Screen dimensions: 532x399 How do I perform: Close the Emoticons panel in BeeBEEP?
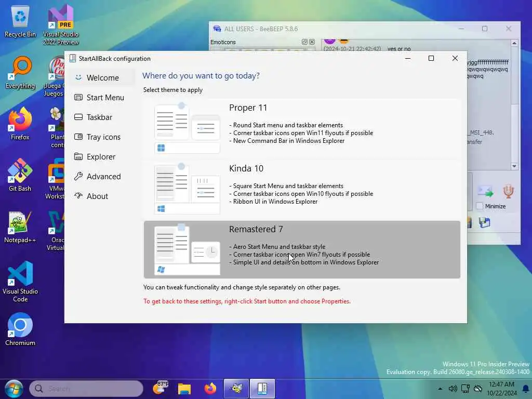click(312, 42)
